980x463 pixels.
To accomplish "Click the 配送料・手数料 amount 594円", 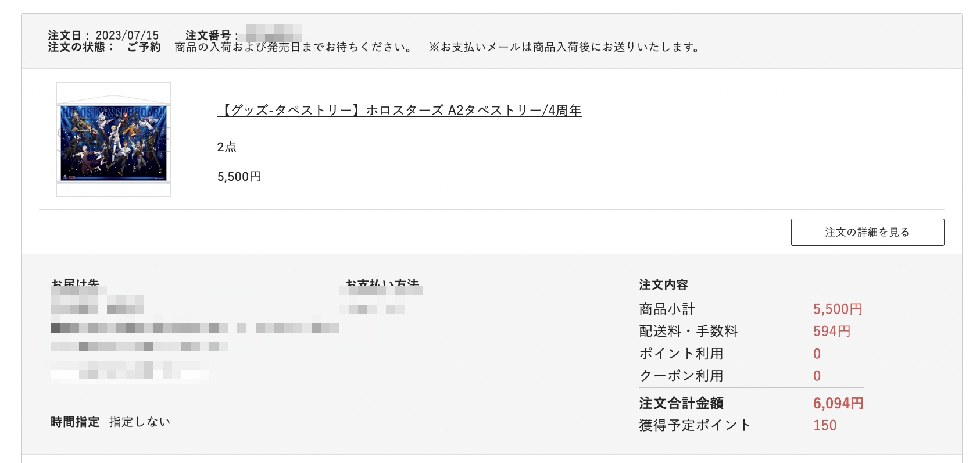I will point(832,331).
